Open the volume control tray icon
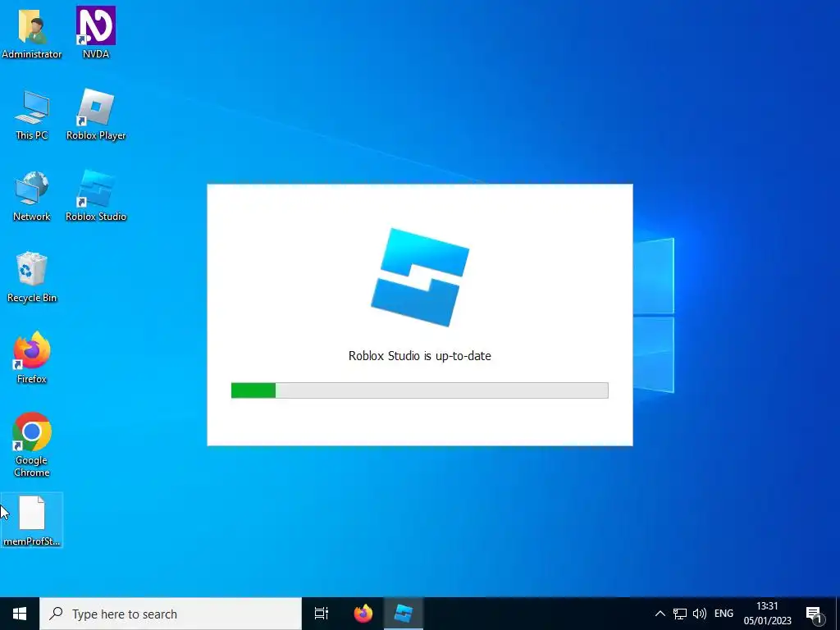The image size is (840, 630). pyautogui.click(x=699, y=614)
